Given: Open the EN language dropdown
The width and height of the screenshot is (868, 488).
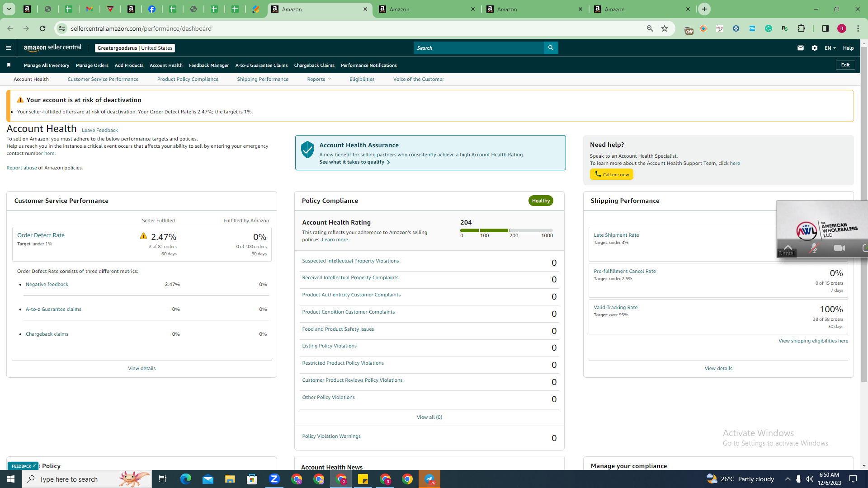Looking at the screenshot, I should click(x=830, y=48).
